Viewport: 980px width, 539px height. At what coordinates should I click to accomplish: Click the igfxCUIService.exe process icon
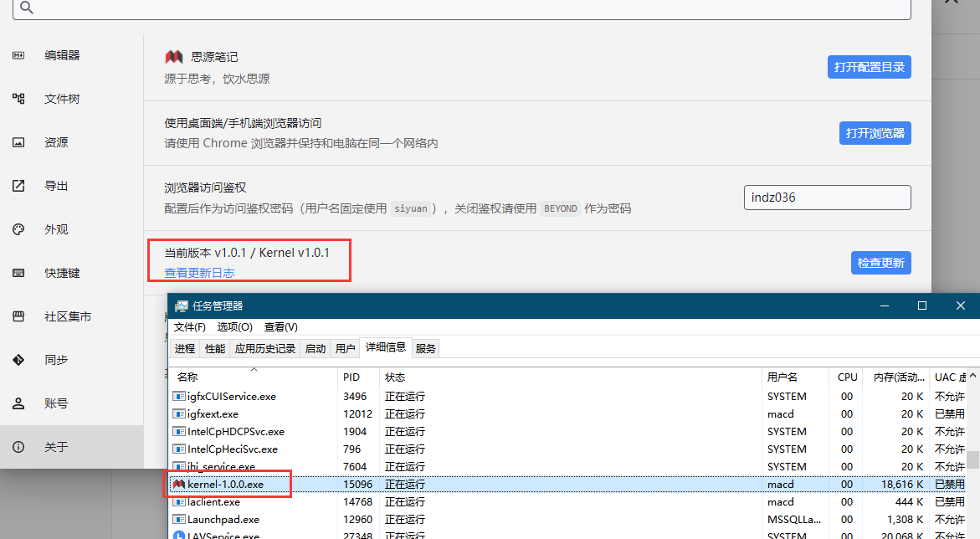tap(179, 397)
